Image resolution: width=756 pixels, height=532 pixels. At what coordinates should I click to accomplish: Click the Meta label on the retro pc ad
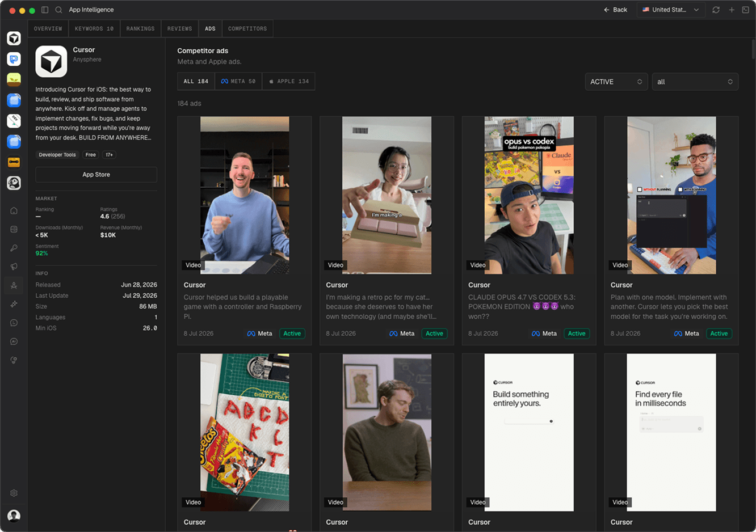(x=402, y=333)
